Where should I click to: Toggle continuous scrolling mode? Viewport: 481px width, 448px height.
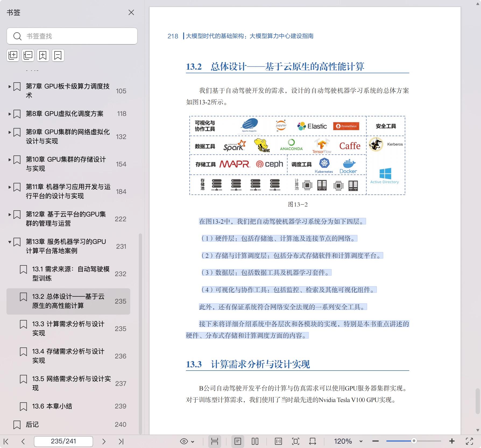pos(215,441)
